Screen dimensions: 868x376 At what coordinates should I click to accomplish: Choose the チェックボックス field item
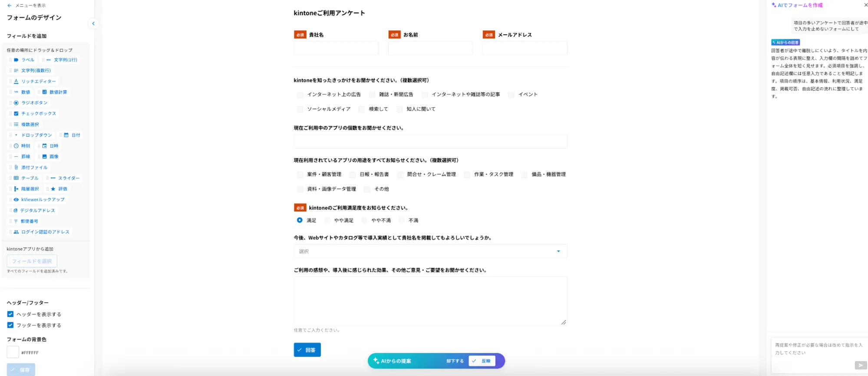(33, 113)
